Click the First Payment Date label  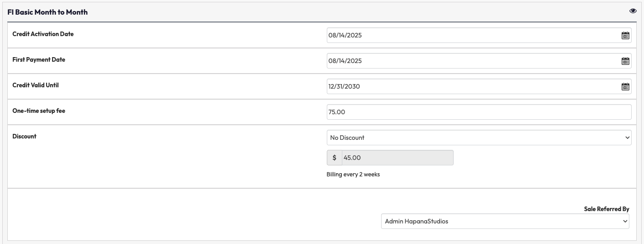pyautogui.click(x=39, y=60)
